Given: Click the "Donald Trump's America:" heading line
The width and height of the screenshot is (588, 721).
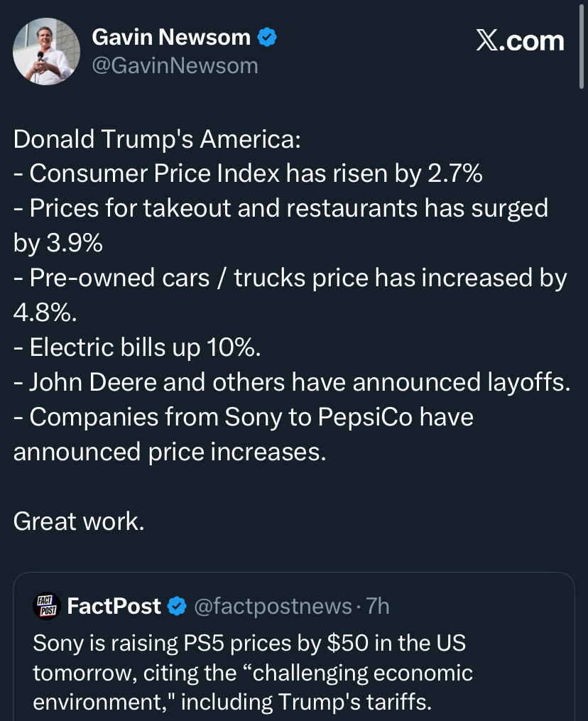Looking at the screenshot, I should (x=157, y=139).
